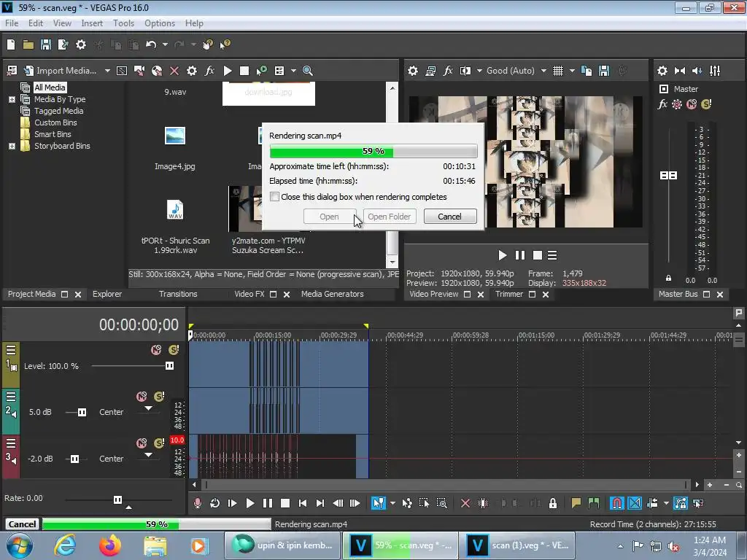The image size is (747, 560).
Task: Solo audio track 3
Action: (x=159, y=443)
